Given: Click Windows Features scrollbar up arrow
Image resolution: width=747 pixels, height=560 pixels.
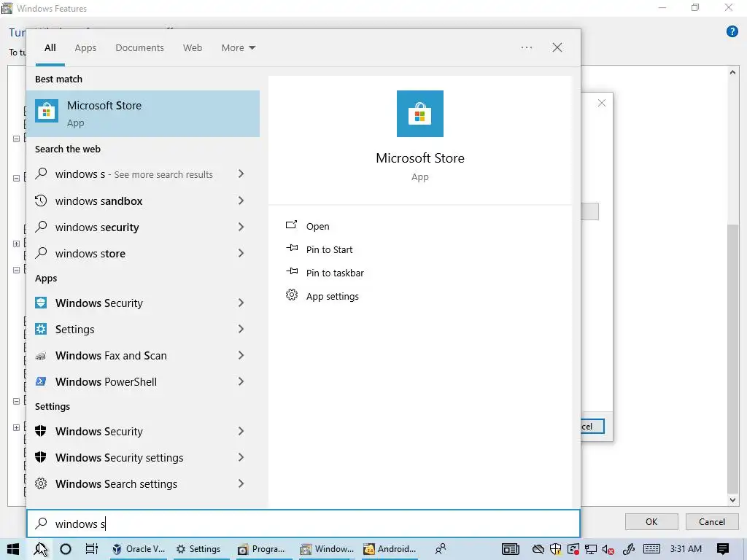Looking at the screenshot, I should point(732,72).
